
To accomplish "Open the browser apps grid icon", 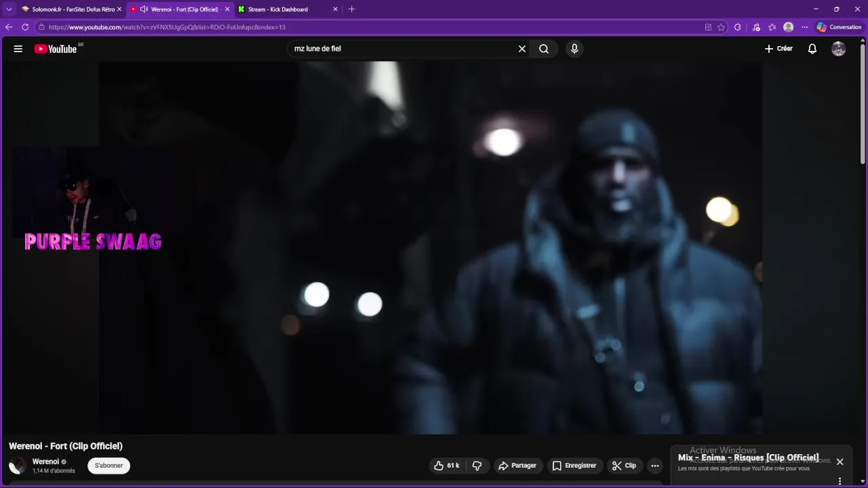I will [x=708, y=27].
